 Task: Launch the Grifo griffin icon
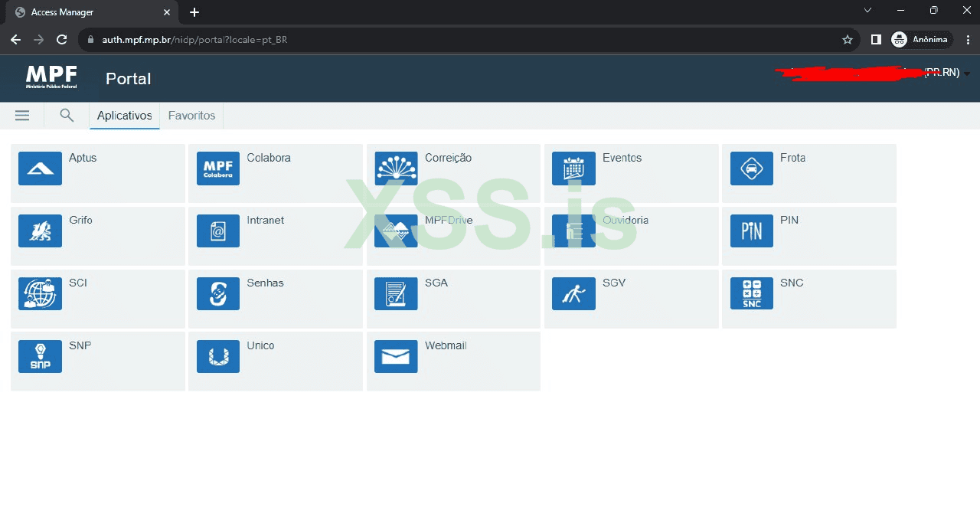40,231
